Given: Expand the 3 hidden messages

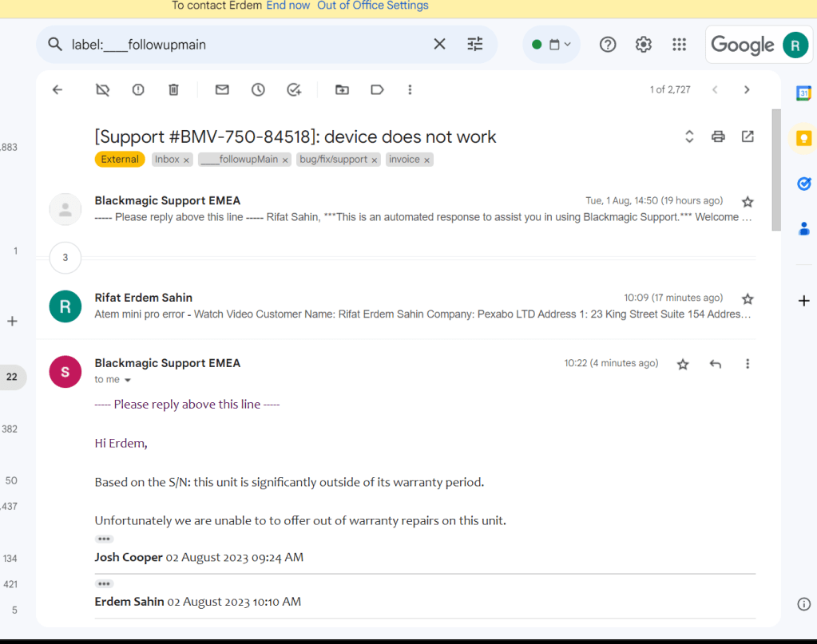Looking at the screenshot, I should pos(65,257).
